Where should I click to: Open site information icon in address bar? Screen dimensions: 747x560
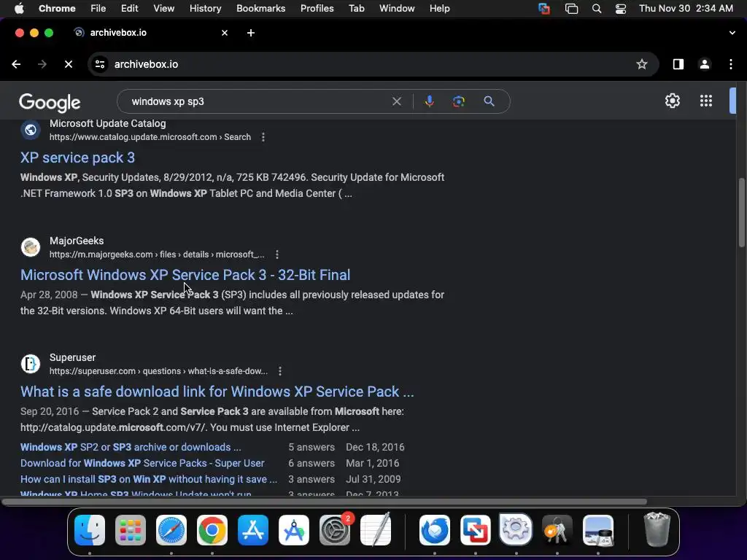(x=99, y=64)
